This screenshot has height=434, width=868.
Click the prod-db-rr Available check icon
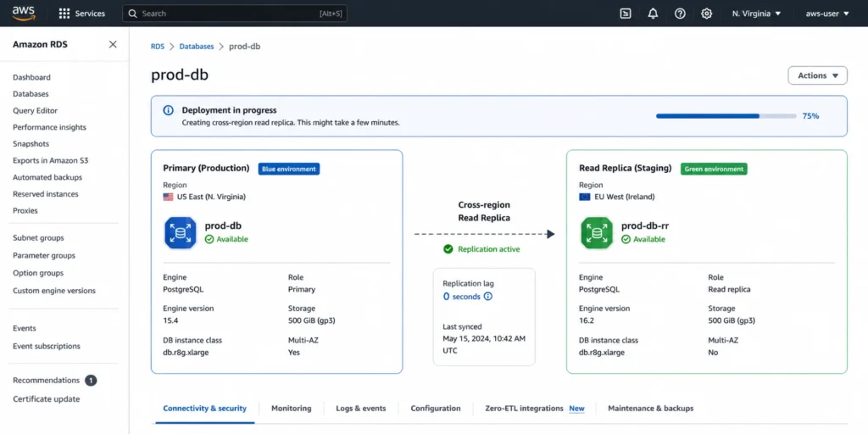coord(626,239)
